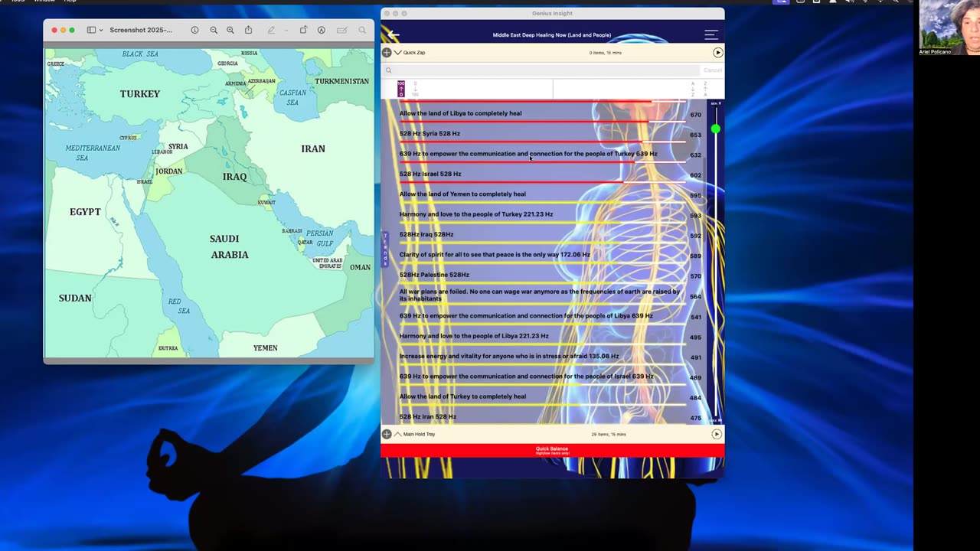Open search in Preview window

click(362, 30)
